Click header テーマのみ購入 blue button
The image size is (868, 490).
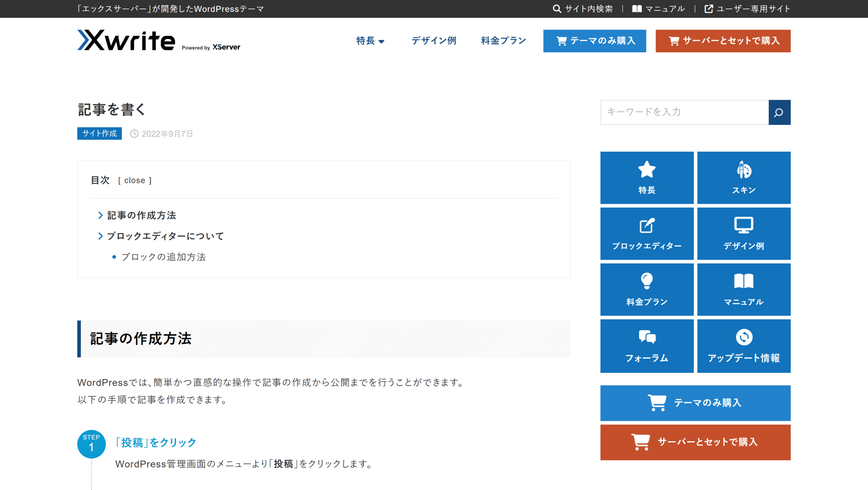(x=594, y=41)
